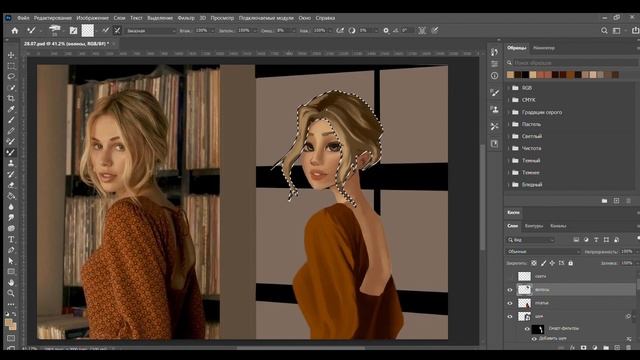Select the Type tool
This screenshot has width=640, height=360.
click(x=11, y=239)
